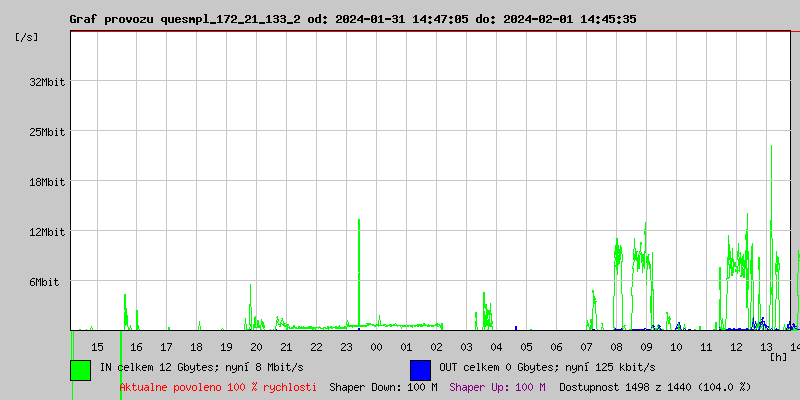The image size is (800, 400).
Task: Click the '[/s]' unit label
Action: 28,37
